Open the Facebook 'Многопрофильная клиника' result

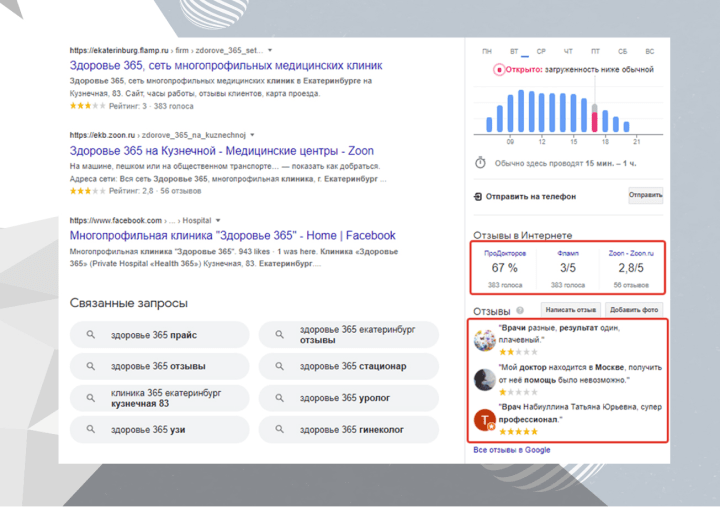point(232,236)
